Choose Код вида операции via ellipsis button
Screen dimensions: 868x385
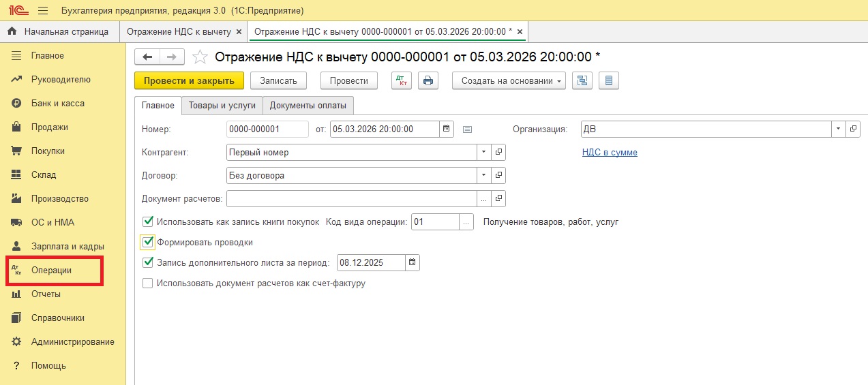pyautogui.click(x=466, y=221)
